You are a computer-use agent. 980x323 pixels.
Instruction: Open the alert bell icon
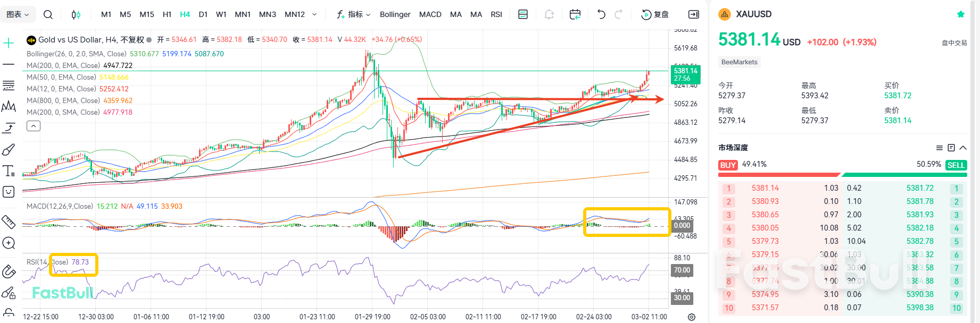click(x=549, y=14)
